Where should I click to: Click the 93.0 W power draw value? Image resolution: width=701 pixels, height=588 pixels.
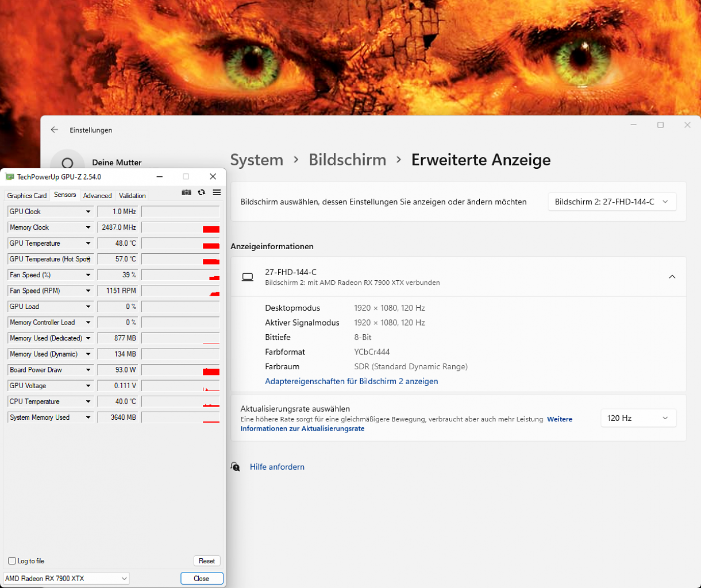pos(118,370)
